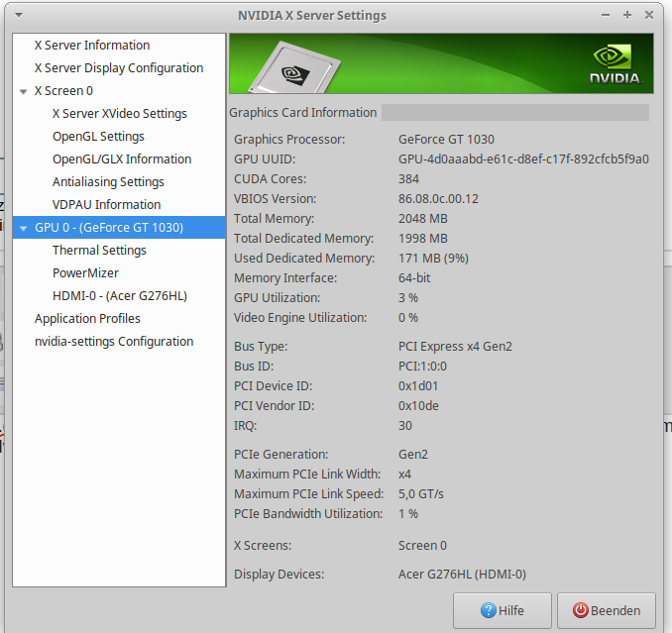Select X Server Information
Image resolution: width=672 pixels, height=633 pixels.
pyautogui.click(x=92, y=45)
